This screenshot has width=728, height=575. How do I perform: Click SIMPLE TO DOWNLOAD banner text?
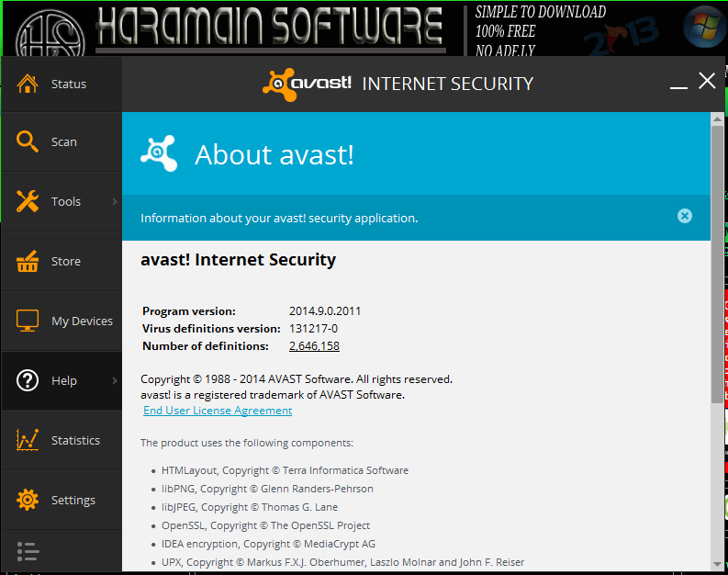(541, 12)
